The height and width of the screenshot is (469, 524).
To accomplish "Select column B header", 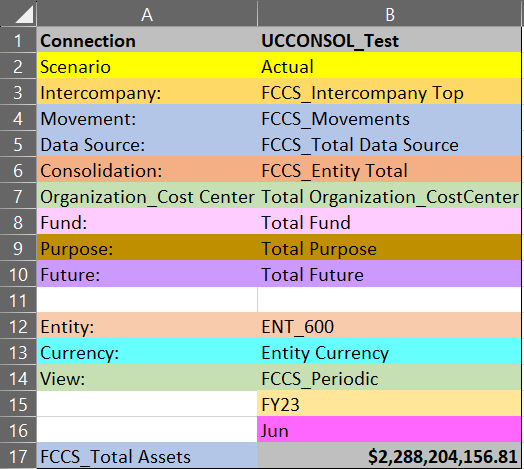I will (x=389, y=13).
